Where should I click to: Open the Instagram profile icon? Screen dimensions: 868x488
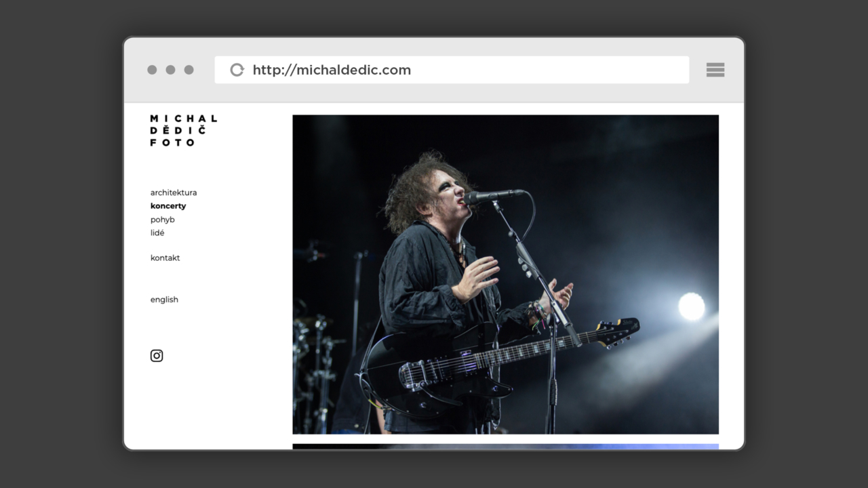point(157,356)
